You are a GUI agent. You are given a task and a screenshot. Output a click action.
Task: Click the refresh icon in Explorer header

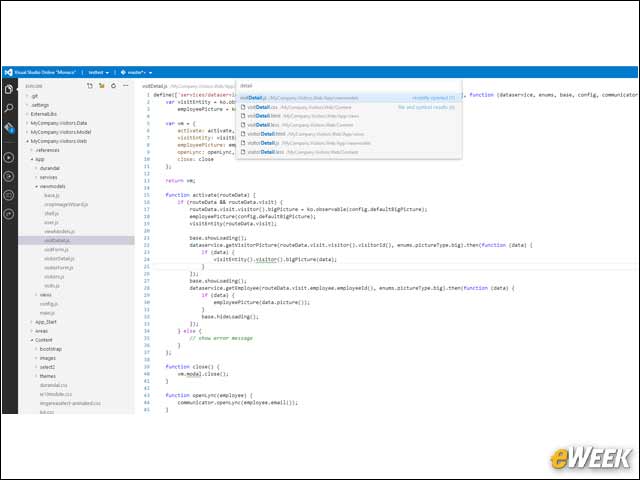click(x=113, y=86)
